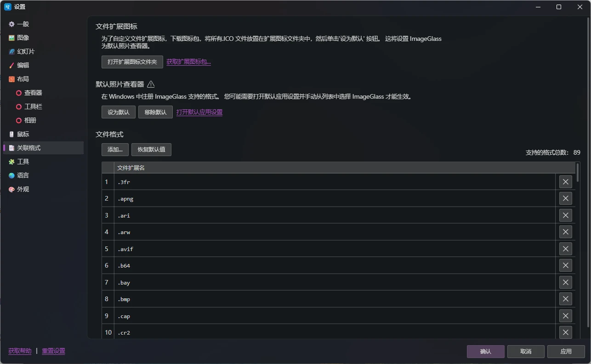Click the 恢复默认值 button
The width and height of the screenshot is (591, 364).
click(x=151, y=149)
